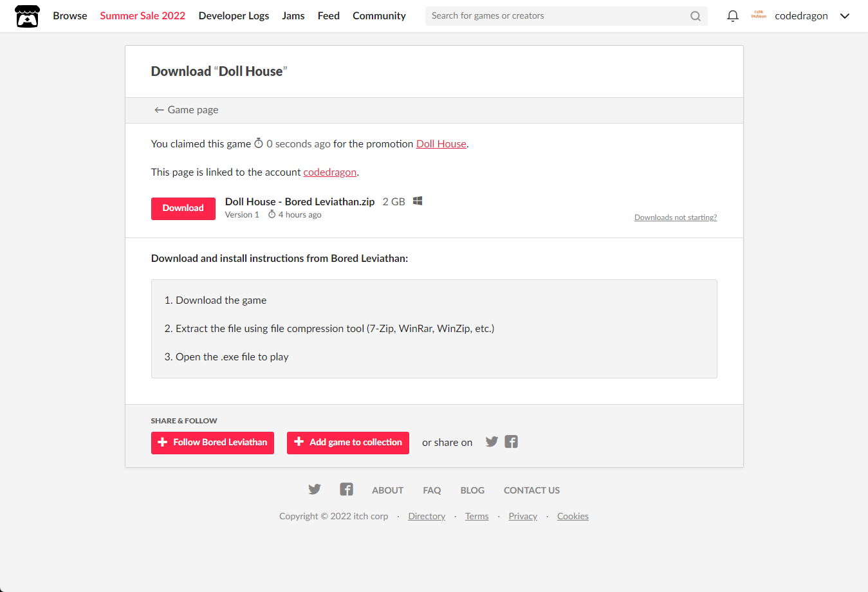Open the Doll House promotion link

[x=441, y=144]
